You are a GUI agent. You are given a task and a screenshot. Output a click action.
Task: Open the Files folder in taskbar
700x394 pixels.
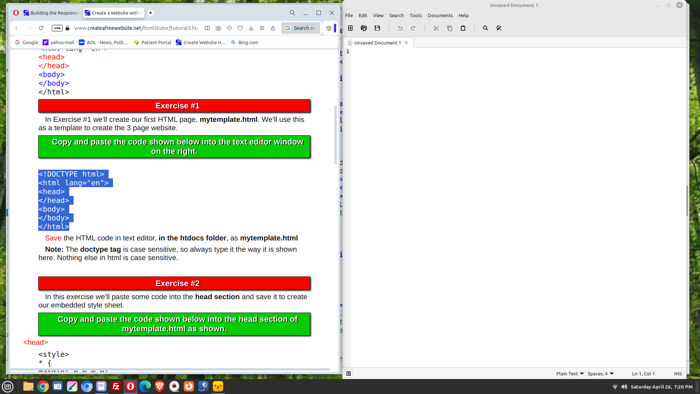point(28,386)
